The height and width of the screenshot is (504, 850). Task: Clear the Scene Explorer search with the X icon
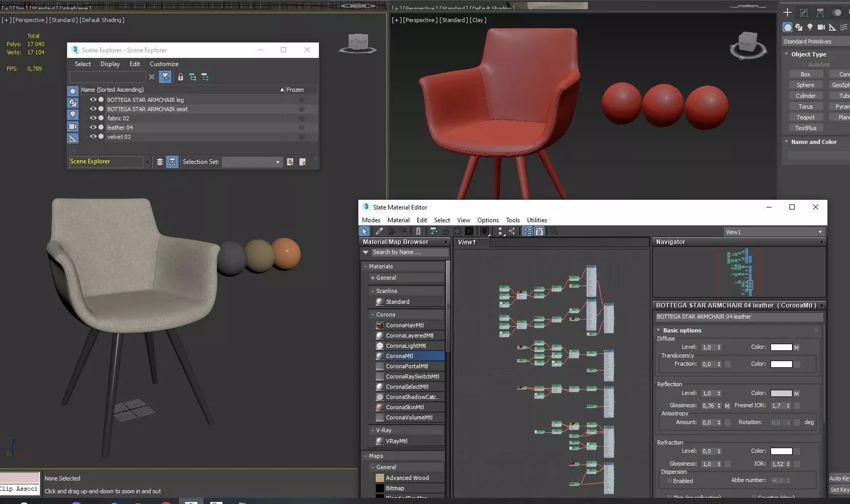[x=152, y=77]
